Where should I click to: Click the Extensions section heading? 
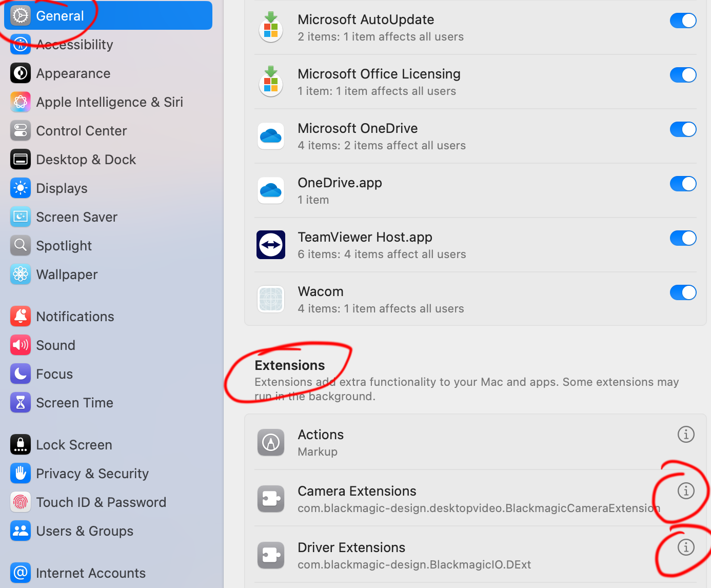[x=290, y=365]
